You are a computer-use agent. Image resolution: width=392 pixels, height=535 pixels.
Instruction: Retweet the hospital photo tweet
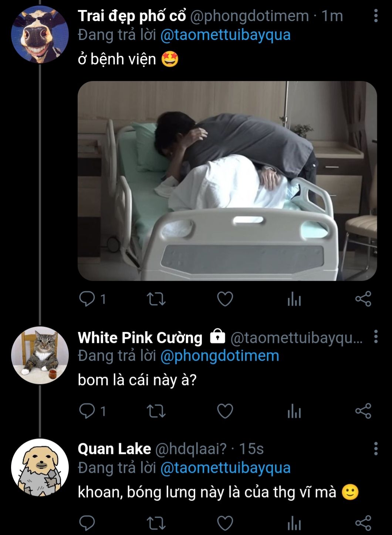coord(156,299)
